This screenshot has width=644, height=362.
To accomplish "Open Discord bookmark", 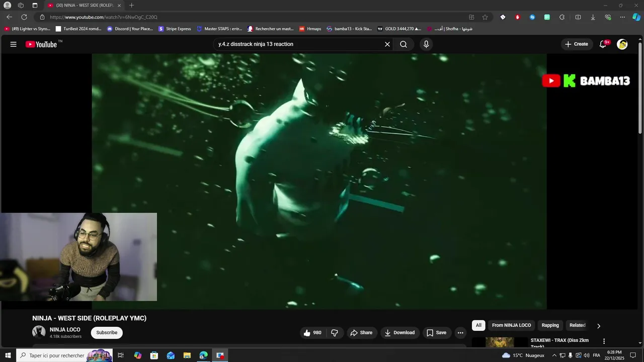I will tap(130, 29).
